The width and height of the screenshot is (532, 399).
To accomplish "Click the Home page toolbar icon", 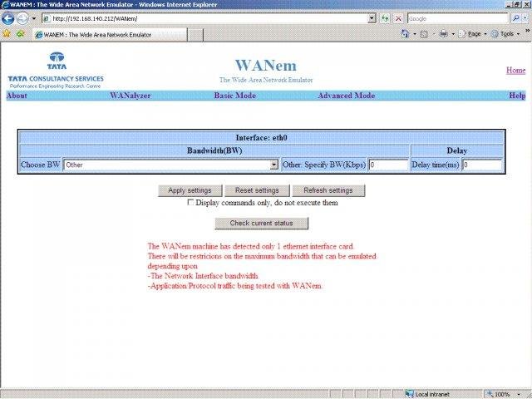I will [405, 33].
